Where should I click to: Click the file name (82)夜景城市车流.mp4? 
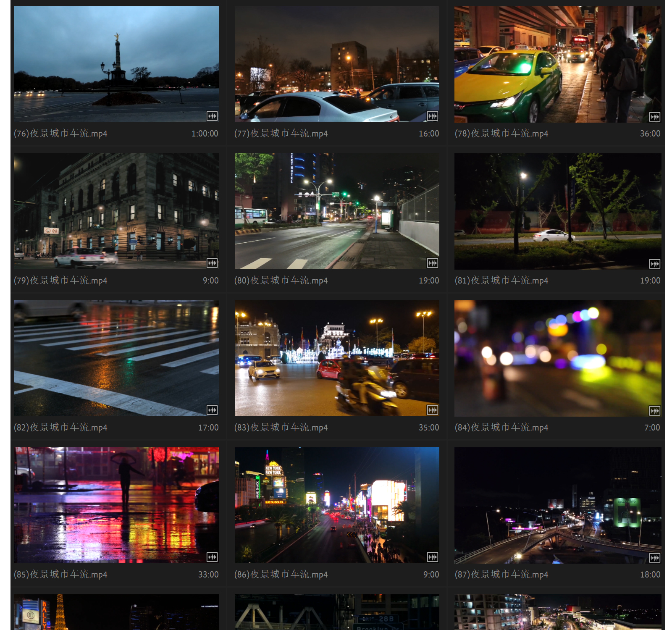coord(60,428)
